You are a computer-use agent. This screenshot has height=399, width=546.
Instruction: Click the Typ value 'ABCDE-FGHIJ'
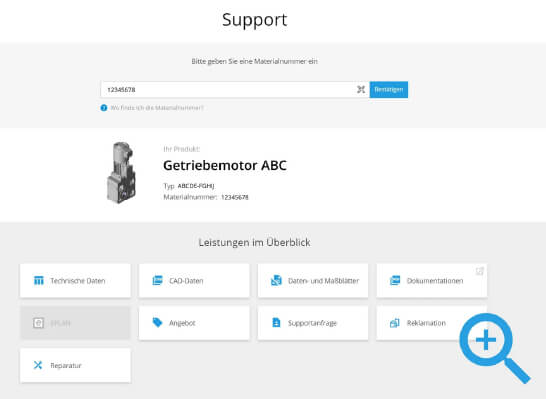coord(196,186)
